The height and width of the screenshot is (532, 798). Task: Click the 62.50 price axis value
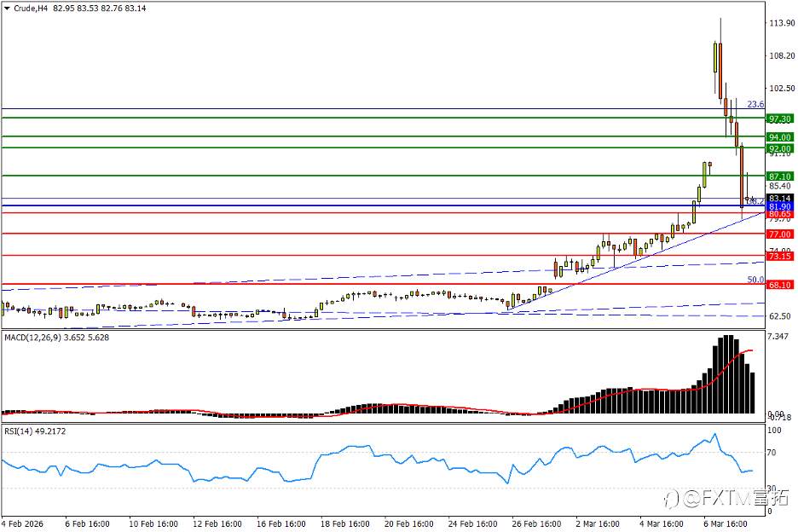pos(780,316)
